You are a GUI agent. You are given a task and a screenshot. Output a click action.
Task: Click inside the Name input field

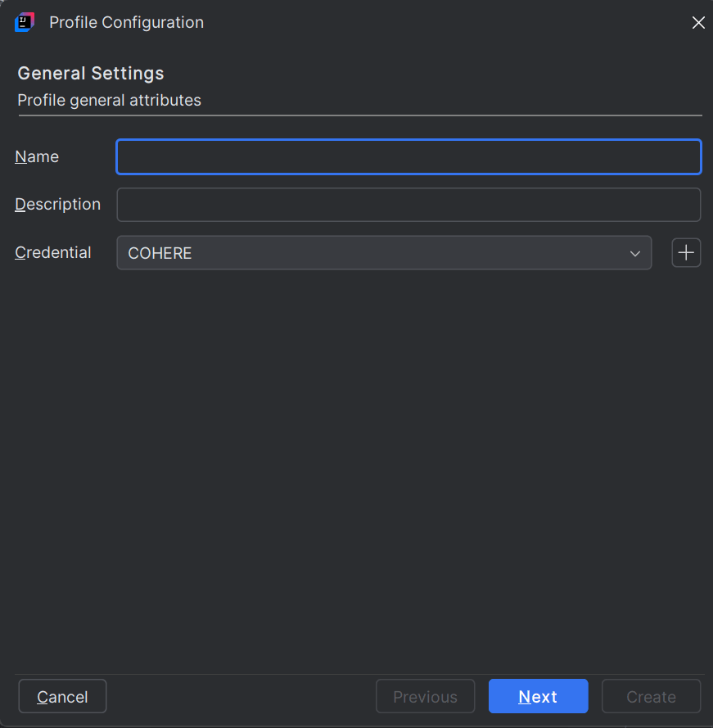tap(408, 156)
